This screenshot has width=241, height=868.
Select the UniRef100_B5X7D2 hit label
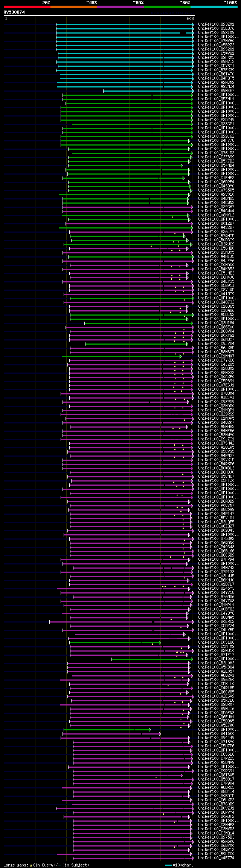tap(216, 161)
